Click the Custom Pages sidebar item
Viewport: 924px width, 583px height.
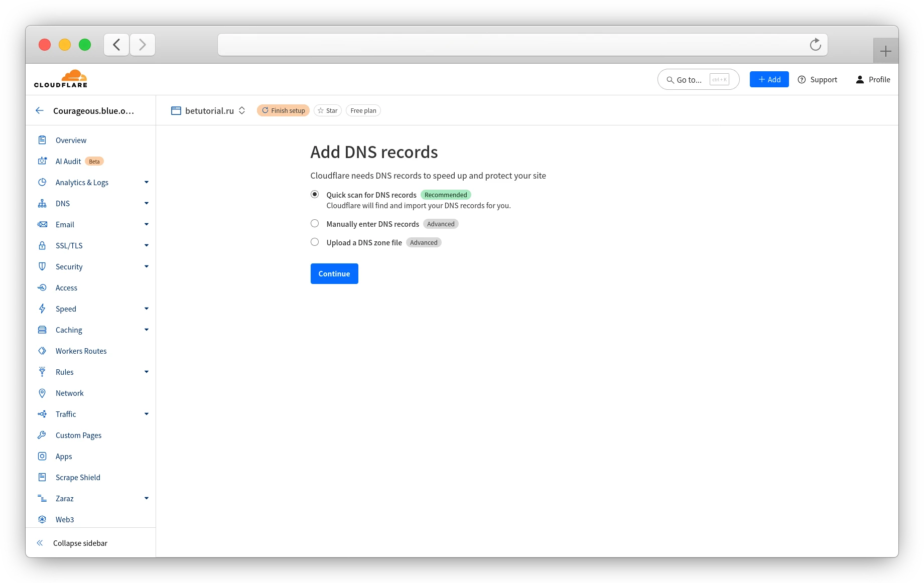(78, 435)
